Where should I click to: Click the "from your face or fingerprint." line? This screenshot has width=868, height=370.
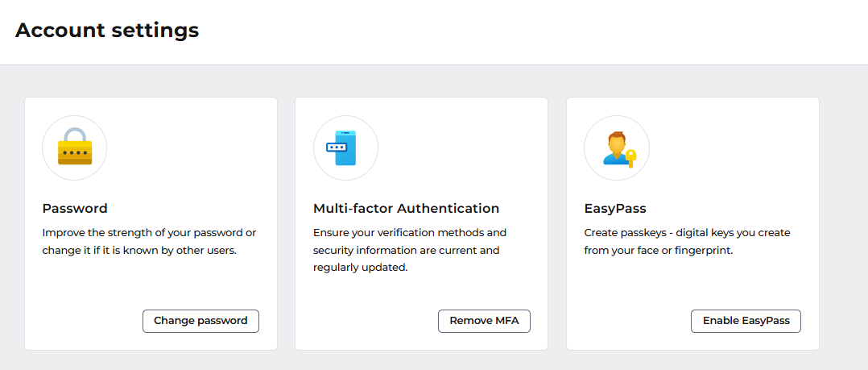(658, 251)
